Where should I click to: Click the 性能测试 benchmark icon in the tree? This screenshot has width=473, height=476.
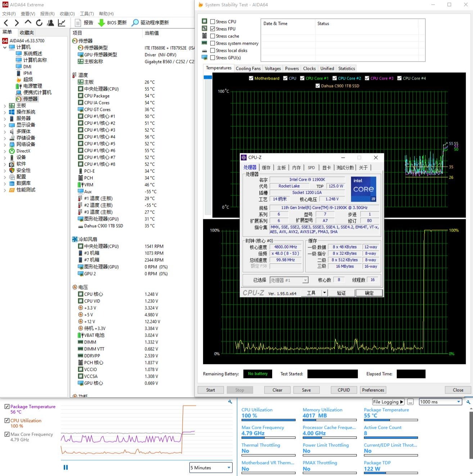[x=12, y=190]
